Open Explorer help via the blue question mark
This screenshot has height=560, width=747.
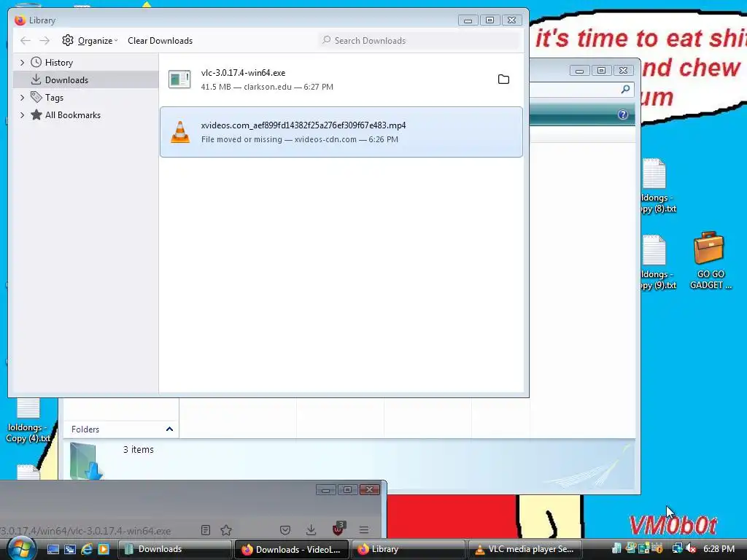tap(623, 114)
